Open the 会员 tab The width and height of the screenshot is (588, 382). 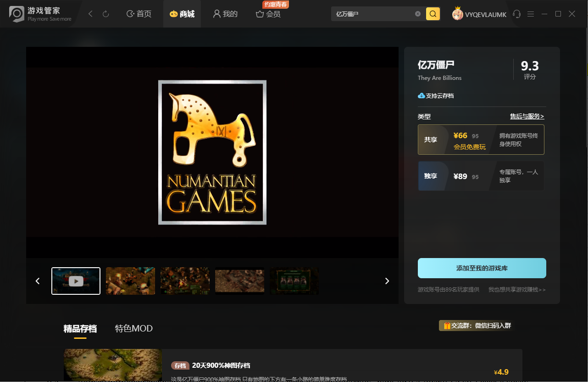click(268, 14)
